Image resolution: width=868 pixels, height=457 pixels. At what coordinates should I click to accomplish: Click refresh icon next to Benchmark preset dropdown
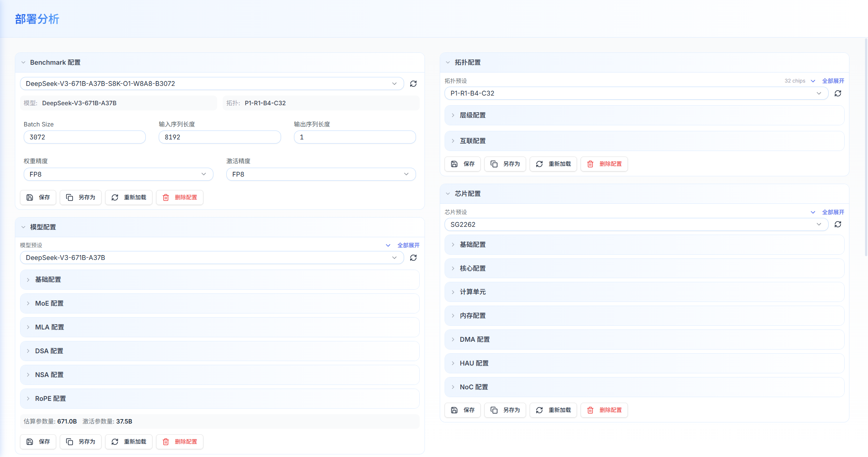coord(413,84)
